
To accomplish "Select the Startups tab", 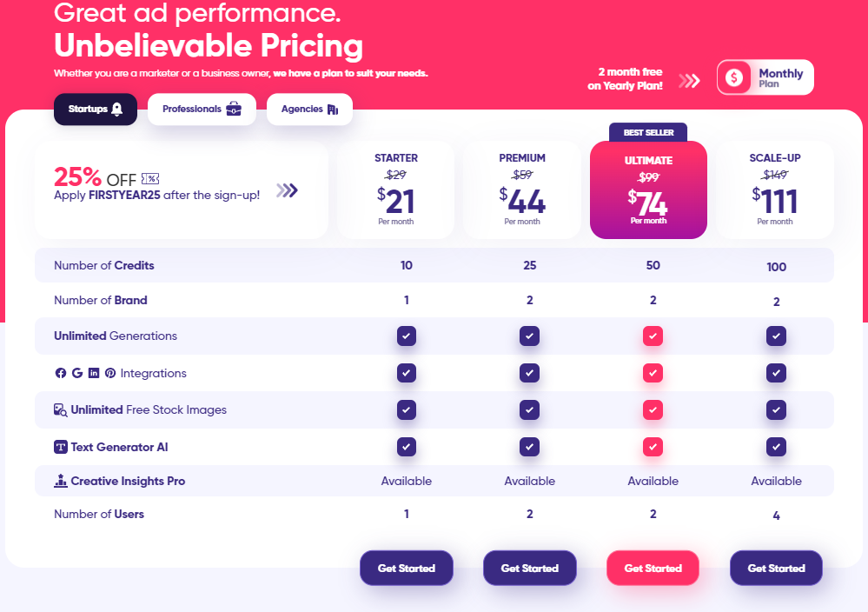I will (x=96, y=110).
